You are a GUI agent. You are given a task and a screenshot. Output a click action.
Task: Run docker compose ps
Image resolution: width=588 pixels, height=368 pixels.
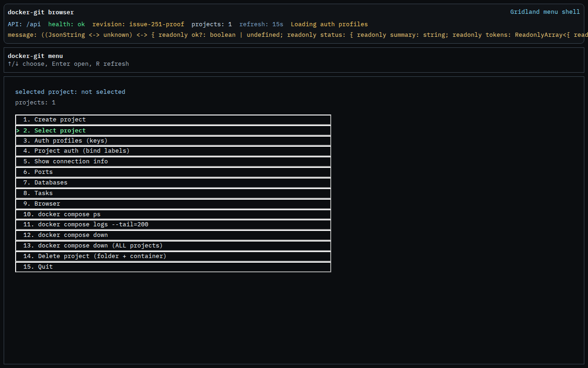(x=173, y=214)
